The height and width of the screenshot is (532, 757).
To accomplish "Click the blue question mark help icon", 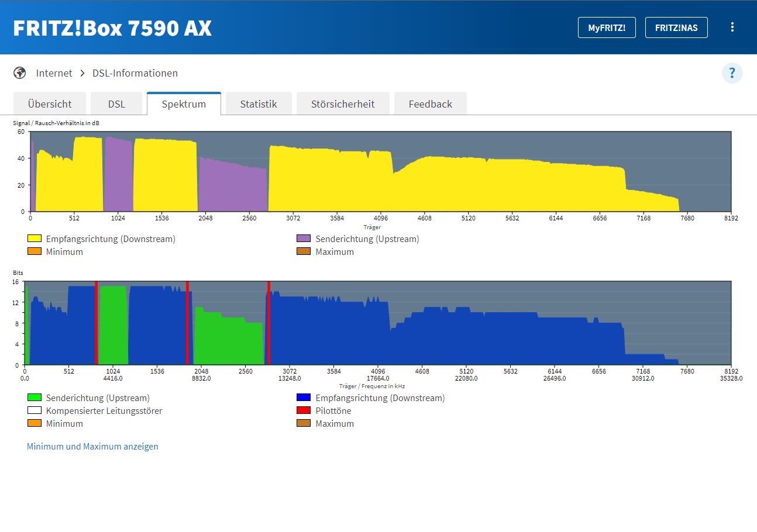I will click(x=732, y=73).
